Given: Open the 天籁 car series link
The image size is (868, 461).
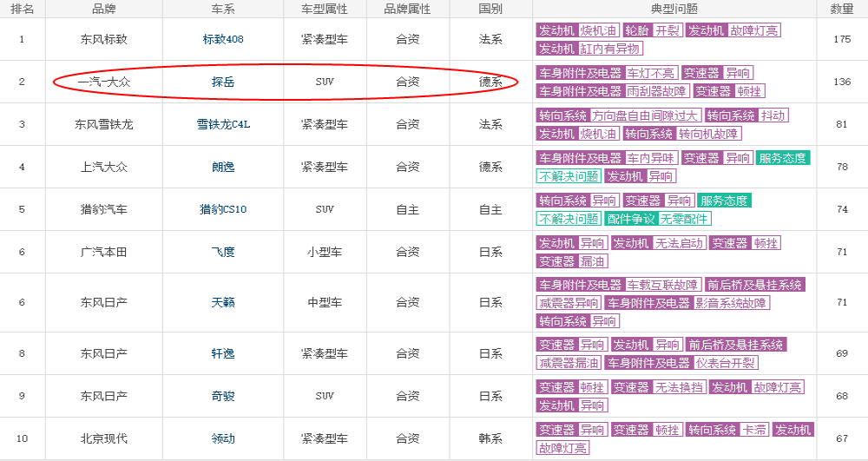Looking at the screenshot, I should click(223, 303).
